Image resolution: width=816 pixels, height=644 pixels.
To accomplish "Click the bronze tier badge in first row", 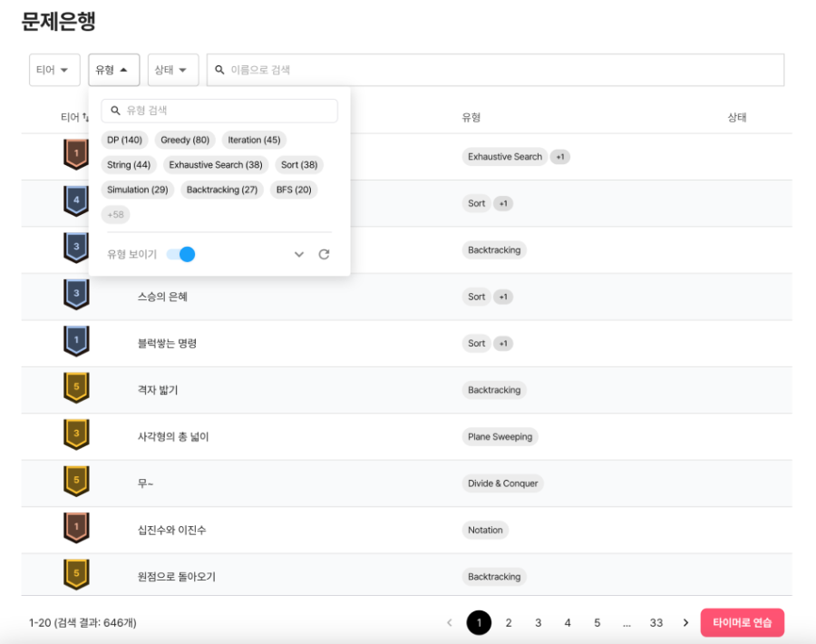I will point(76,154).
